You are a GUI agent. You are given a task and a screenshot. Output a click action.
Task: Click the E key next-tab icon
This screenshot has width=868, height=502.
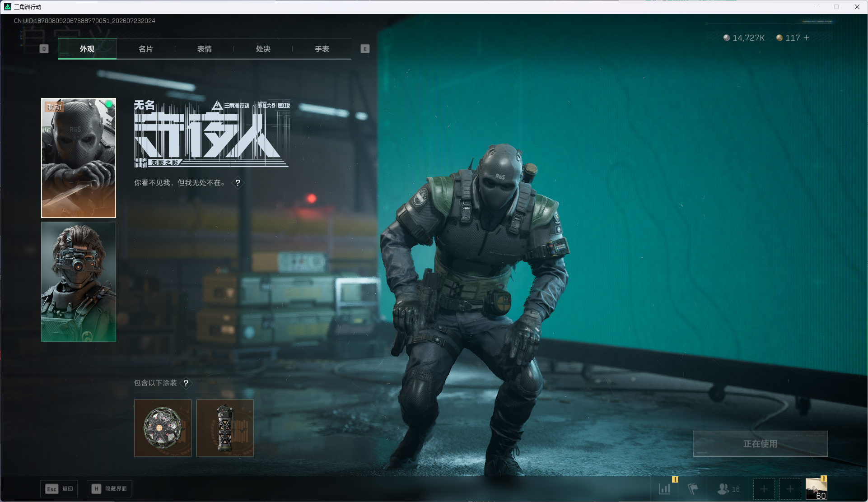[365, 49]
